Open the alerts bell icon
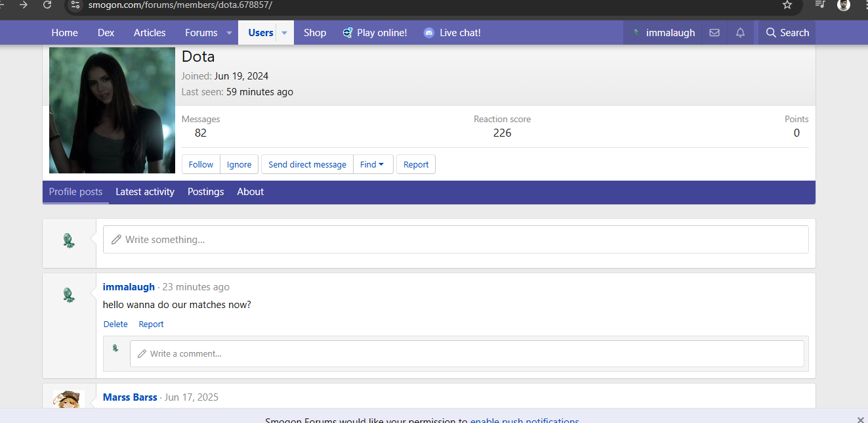The image size is (868, 423). (x=740, y=33)
